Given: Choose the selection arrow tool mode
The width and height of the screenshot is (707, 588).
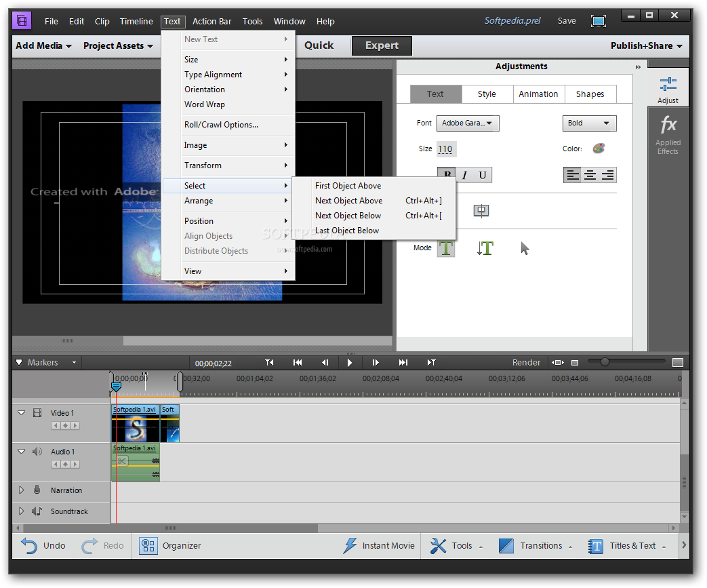Looking at the screenshot, I should [x=525, y=248].
